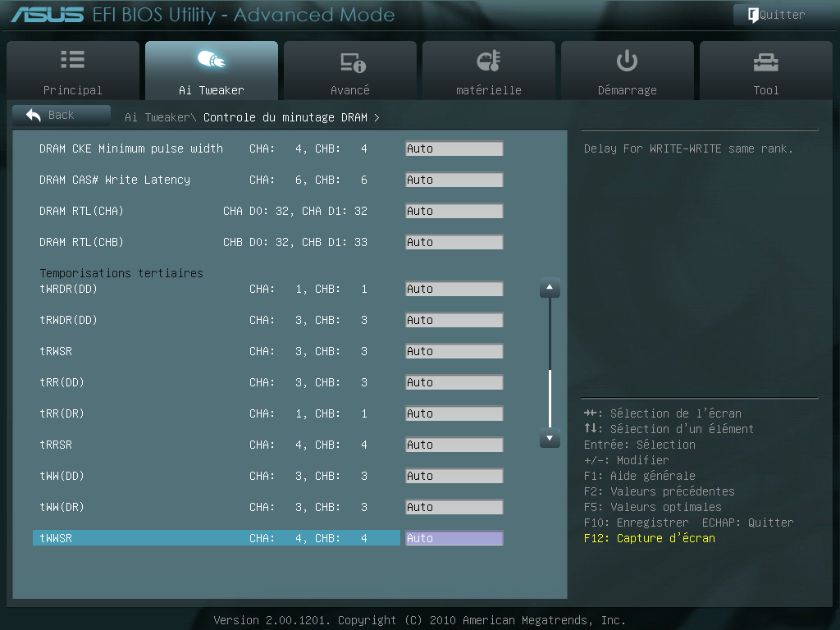Click the Quitter exit door icon
The width and height of the screenshot is (840, 630).
[x=752, y=15]
